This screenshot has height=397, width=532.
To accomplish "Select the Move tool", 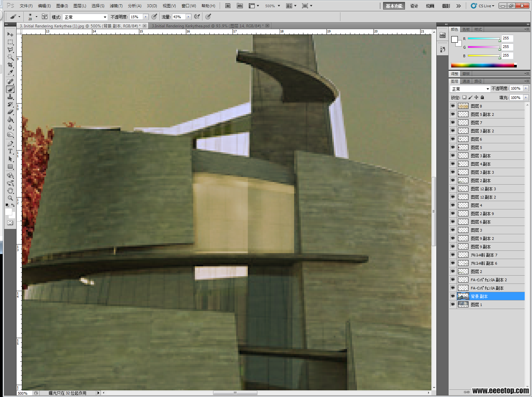I will [x=10, y=34].
